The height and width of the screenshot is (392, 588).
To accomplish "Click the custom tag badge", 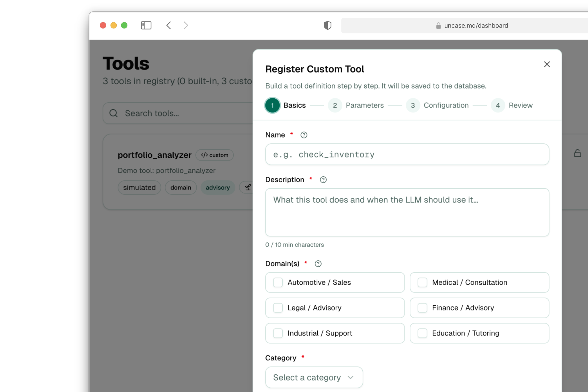I will coord(214,155).
